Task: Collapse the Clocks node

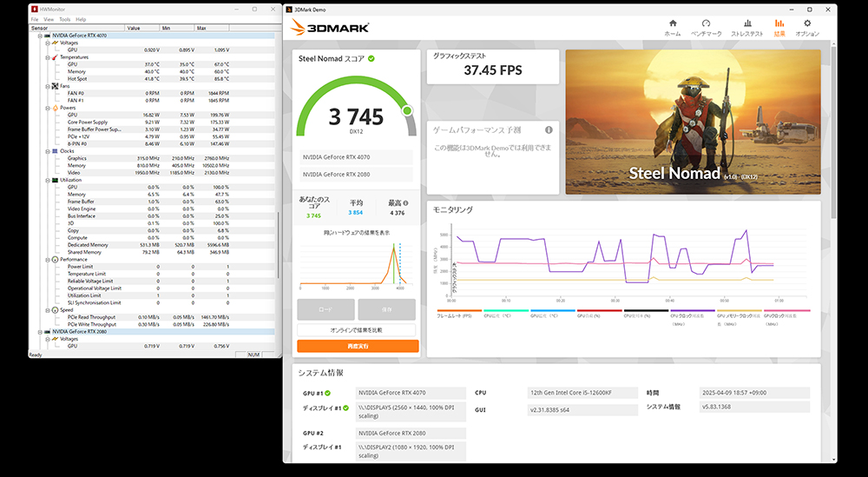Action: tap(48, 150)
